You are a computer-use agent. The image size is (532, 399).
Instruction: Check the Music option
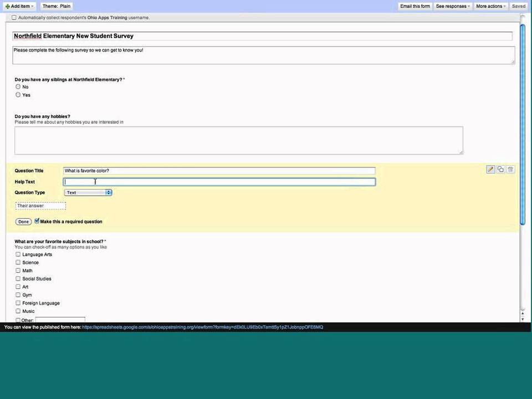[x=18, y=311]
